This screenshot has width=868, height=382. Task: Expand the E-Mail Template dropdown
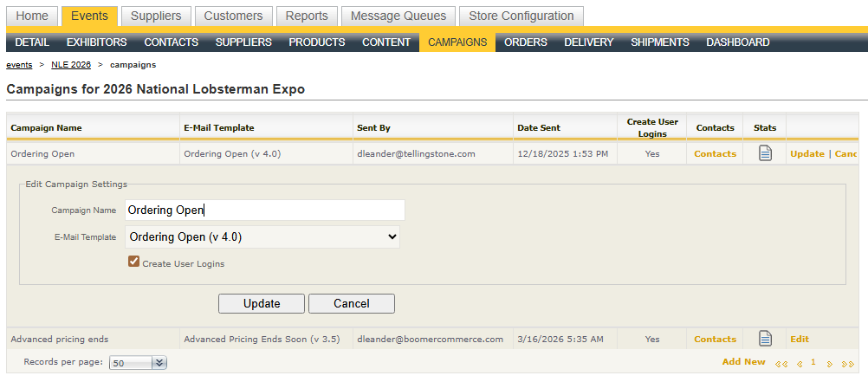(x=262, y=236)
